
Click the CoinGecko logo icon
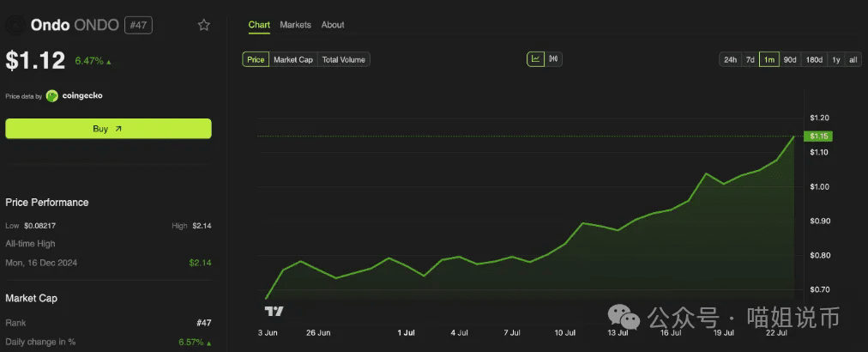tap(52, 96)
